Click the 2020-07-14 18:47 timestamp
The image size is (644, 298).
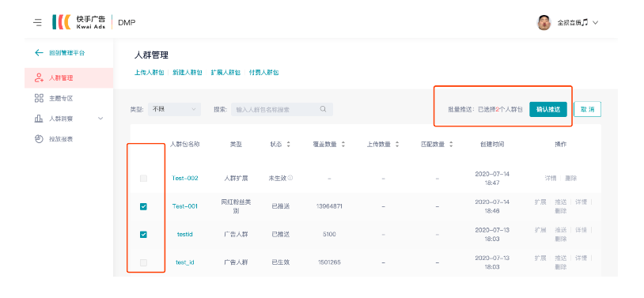click(491, 178)
